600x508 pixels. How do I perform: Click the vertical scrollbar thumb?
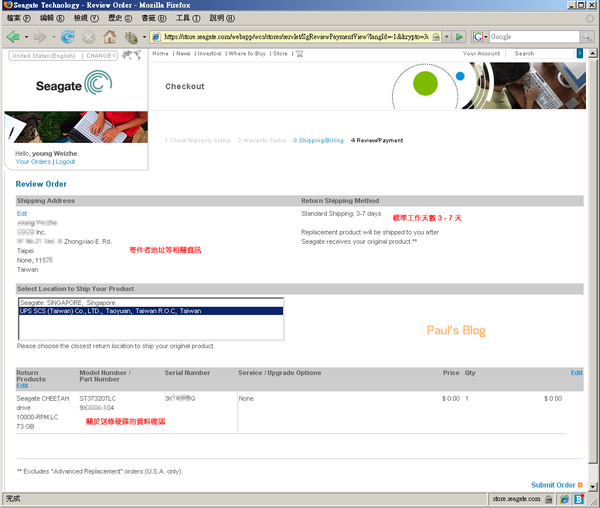coord(592,261)
